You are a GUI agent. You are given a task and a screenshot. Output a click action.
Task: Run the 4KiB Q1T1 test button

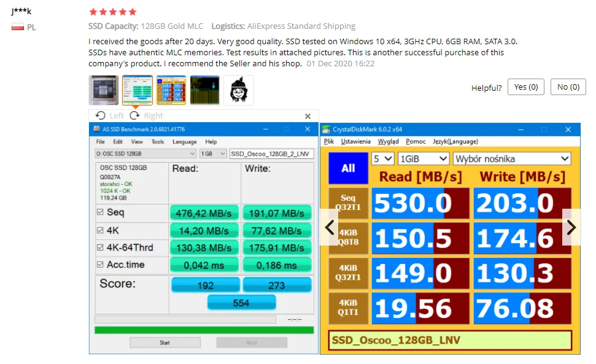(x=348, y=308)
